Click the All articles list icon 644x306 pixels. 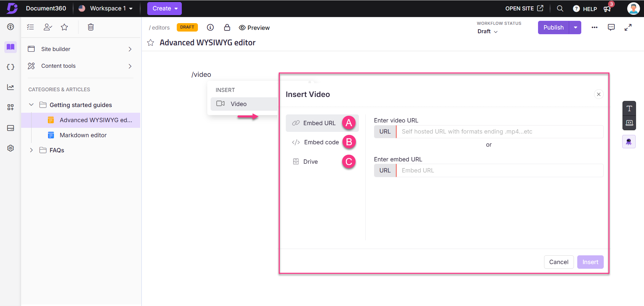point(31,27)
